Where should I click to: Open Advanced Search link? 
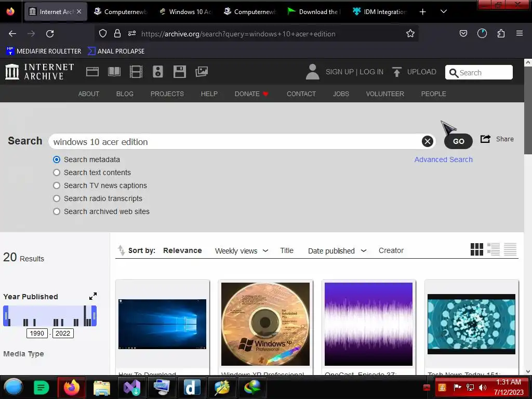(x=444, y=159)
